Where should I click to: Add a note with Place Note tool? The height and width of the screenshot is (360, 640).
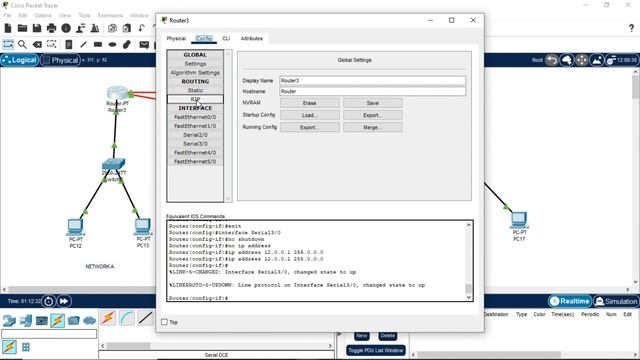coord(69,44)
